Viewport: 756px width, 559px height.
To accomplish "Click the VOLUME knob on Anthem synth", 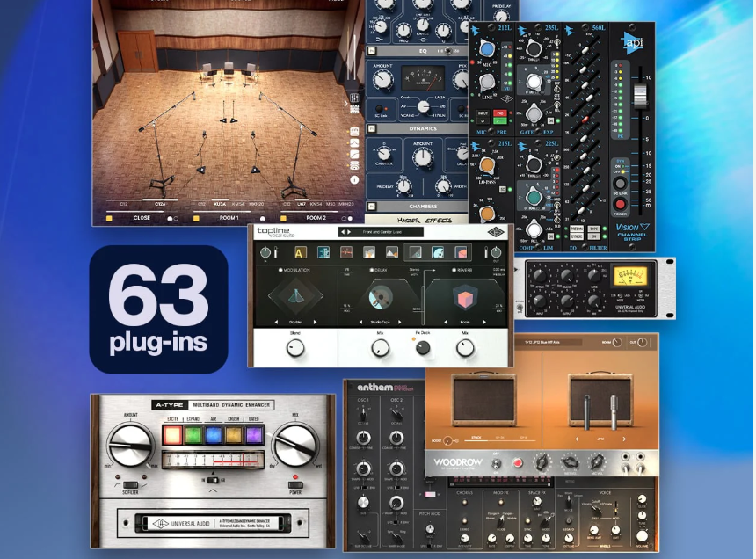I will point(643,536).
